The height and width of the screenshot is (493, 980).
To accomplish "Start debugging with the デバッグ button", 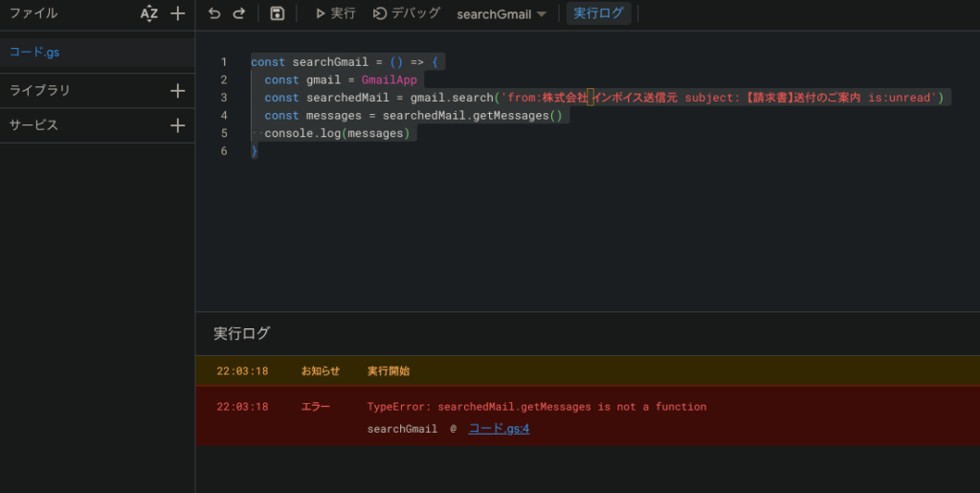I will pos(407,13).
